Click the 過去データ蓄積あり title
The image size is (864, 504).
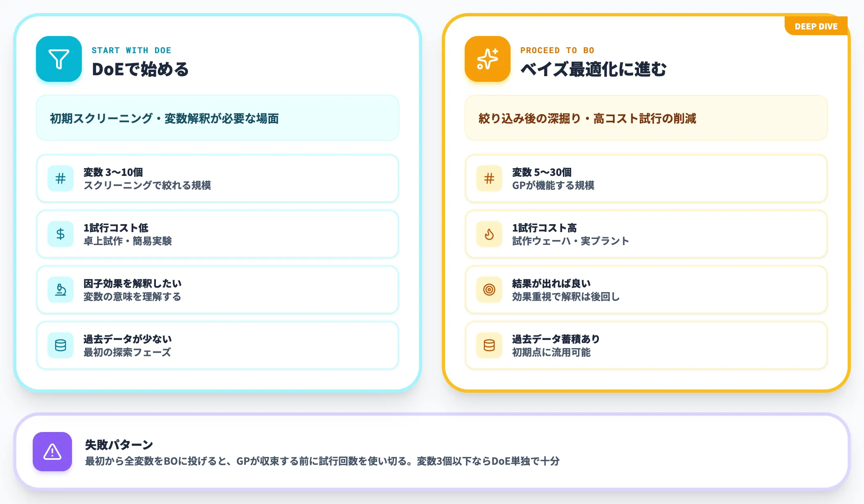click(x=556, y=339)
